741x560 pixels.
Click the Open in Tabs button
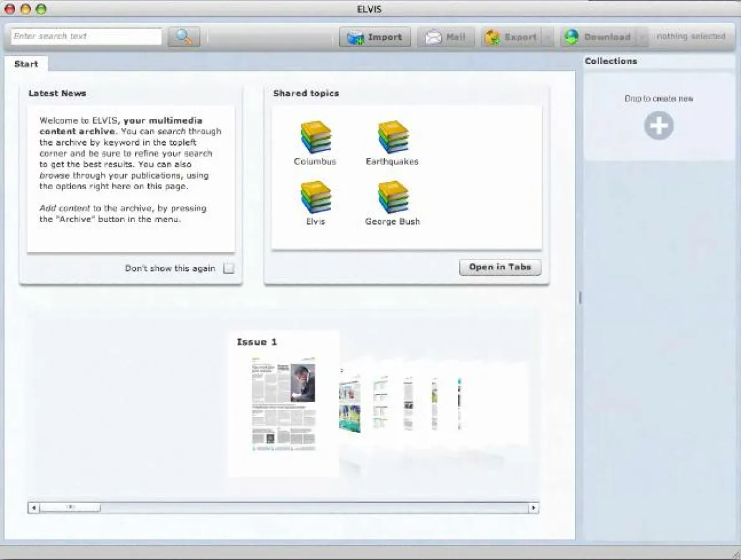click(x=500, y=268)
